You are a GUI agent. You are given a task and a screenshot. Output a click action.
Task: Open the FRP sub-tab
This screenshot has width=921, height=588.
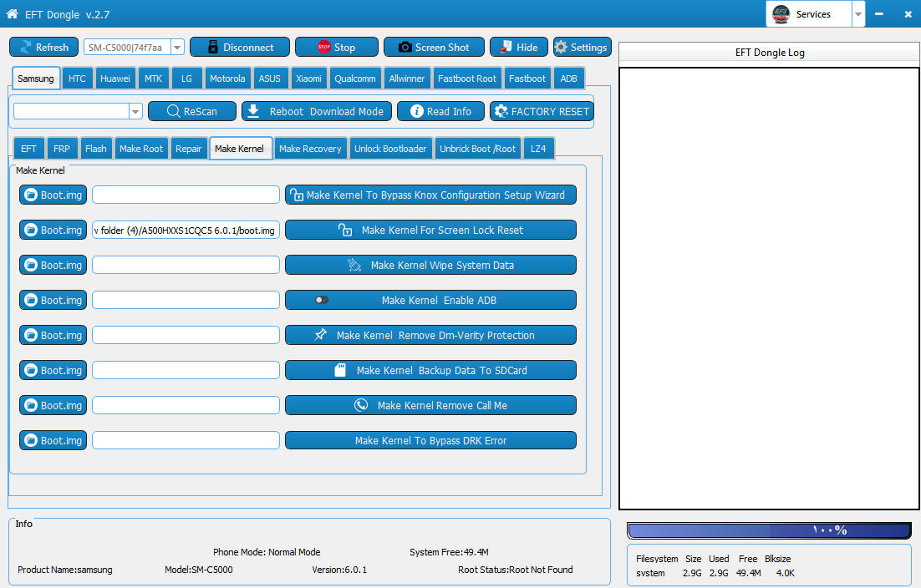point(62,149)
